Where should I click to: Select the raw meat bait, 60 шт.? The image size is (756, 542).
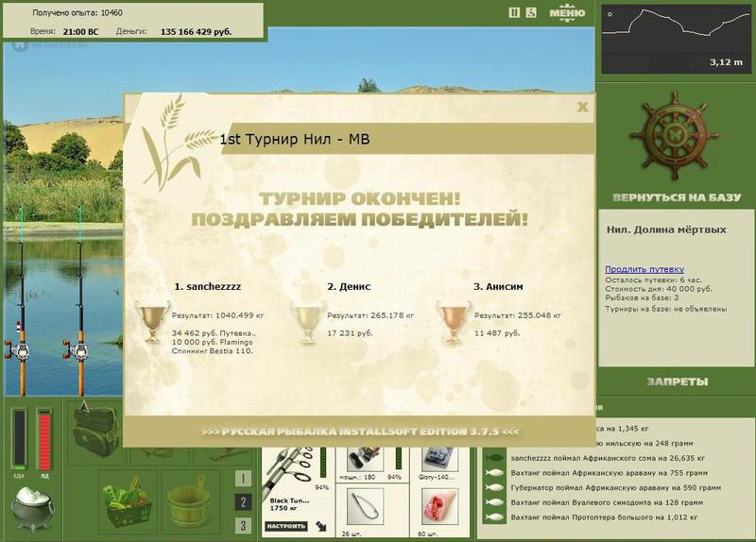[x=439, y=507]
